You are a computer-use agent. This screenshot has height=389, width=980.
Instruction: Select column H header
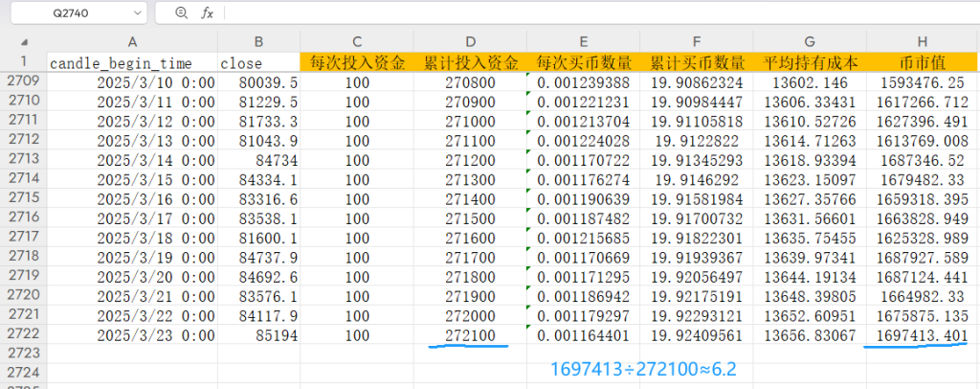pyautogui.click(x=923, y=42)
